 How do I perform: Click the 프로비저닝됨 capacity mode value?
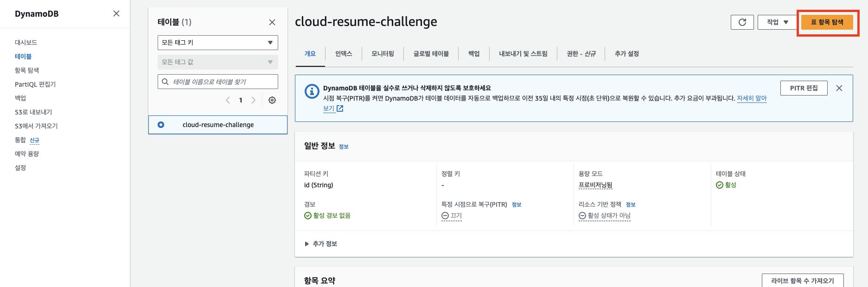tap(595, 185)
